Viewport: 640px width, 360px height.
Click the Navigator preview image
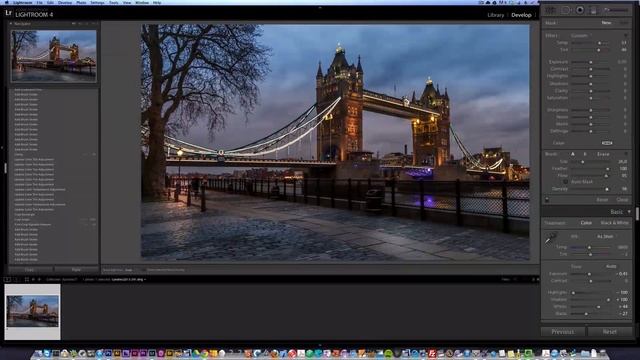[x=54, y=56]
